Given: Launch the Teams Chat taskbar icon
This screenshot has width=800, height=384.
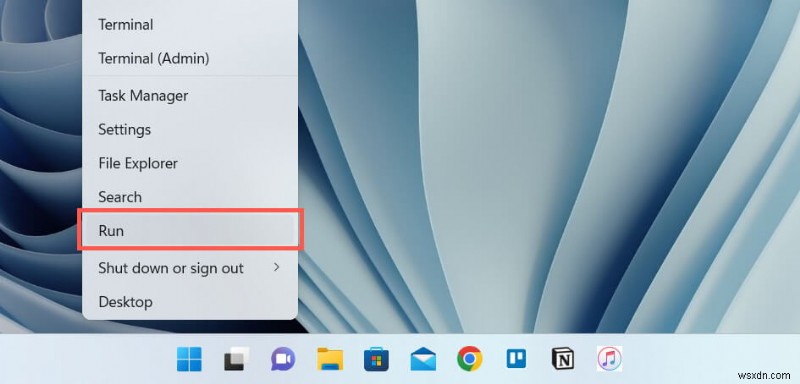Looking at the screenshot, I should [283, 359].
